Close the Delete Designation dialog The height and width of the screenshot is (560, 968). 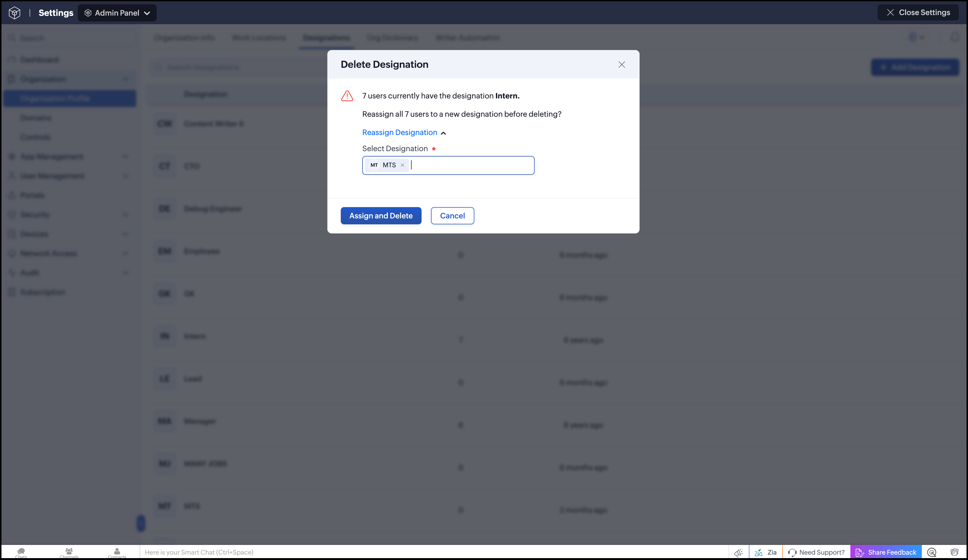click(622, 65)
